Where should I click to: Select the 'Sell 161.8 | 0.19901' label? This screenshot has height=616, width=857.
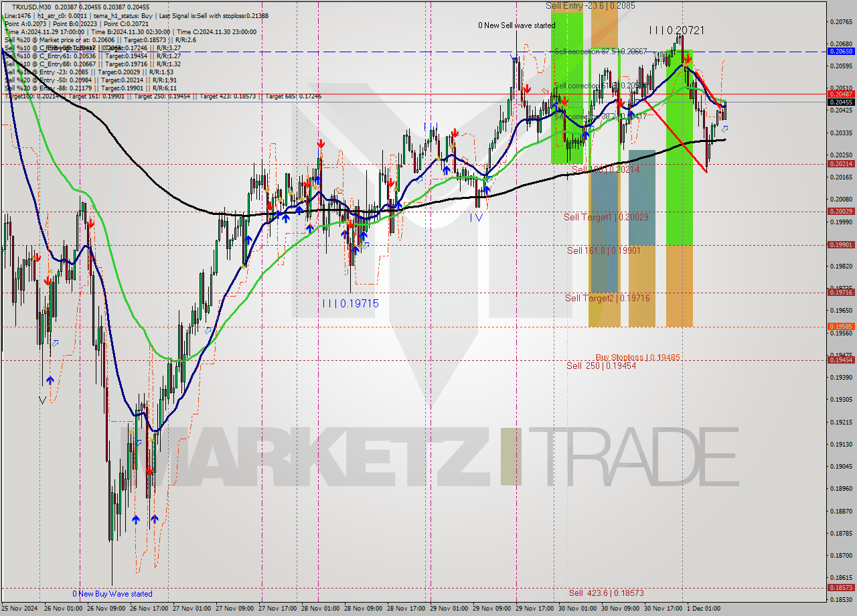[604, 250]
